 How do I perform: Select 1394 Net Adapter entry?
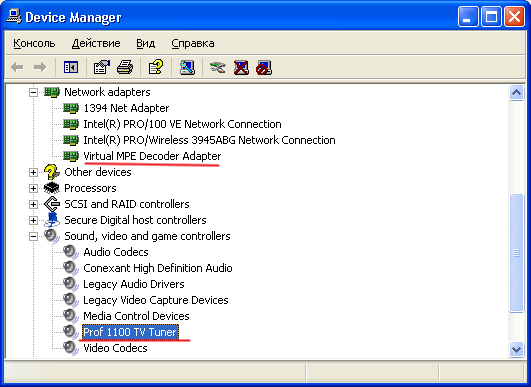point(126,108)
